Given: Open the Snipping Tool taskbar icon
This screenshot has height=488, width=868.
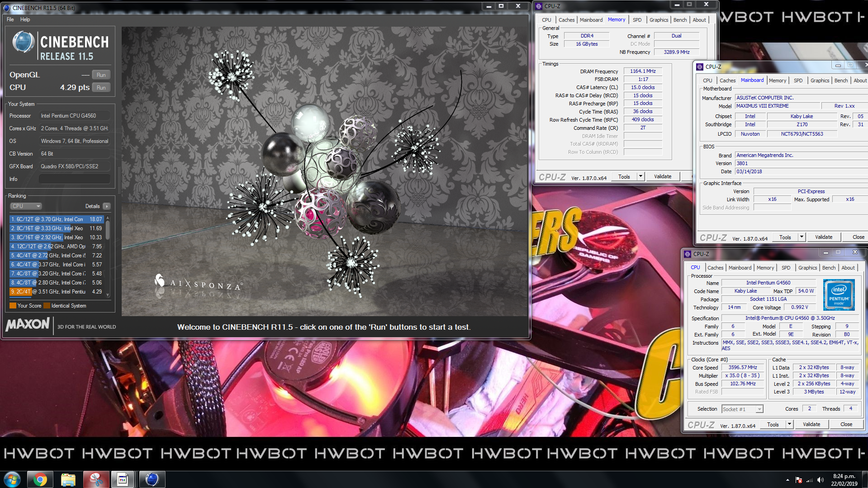Looking at the screenshot, I should 96,479.
